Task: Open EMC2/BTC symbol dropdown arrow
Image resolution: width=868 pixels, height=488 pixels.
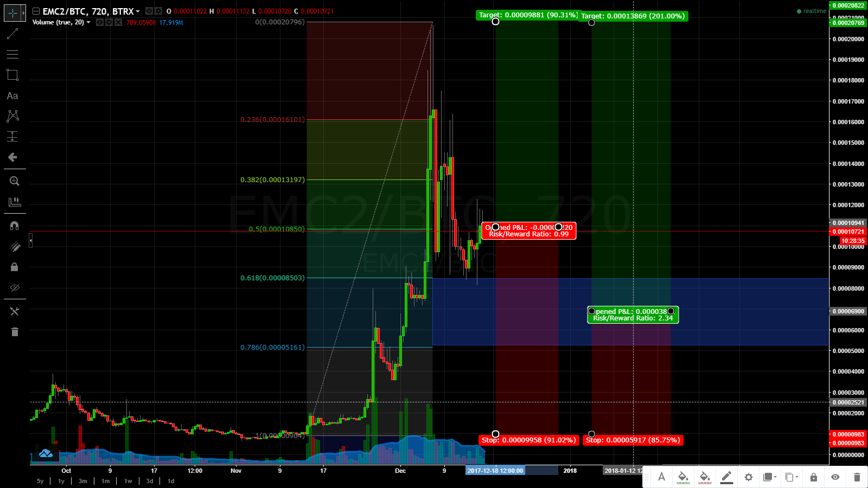Action: point(138,11)
